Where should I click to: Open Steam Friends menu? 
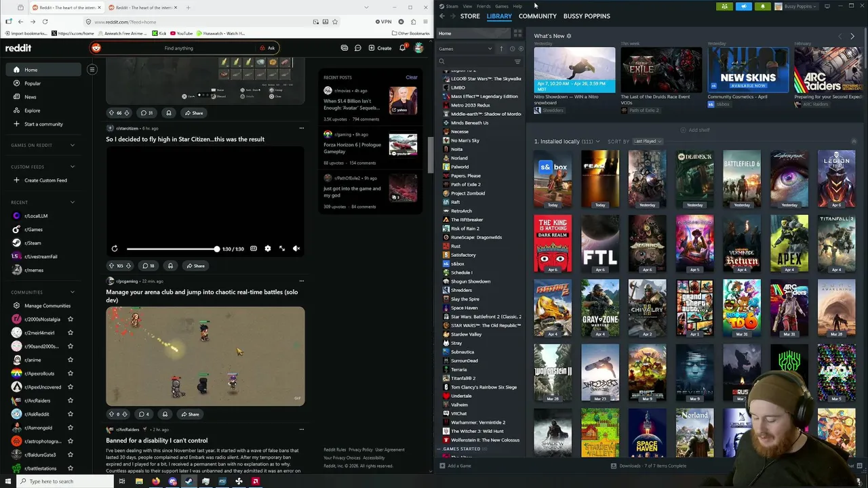(484, 6)
